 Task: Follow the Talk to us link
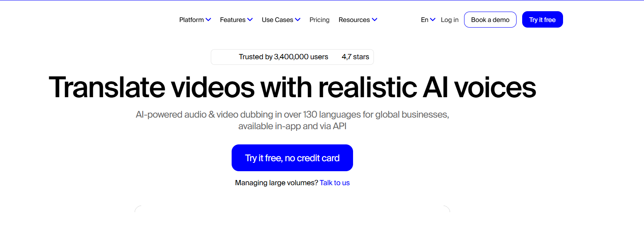pyautogui.click(x=335, y=183)
